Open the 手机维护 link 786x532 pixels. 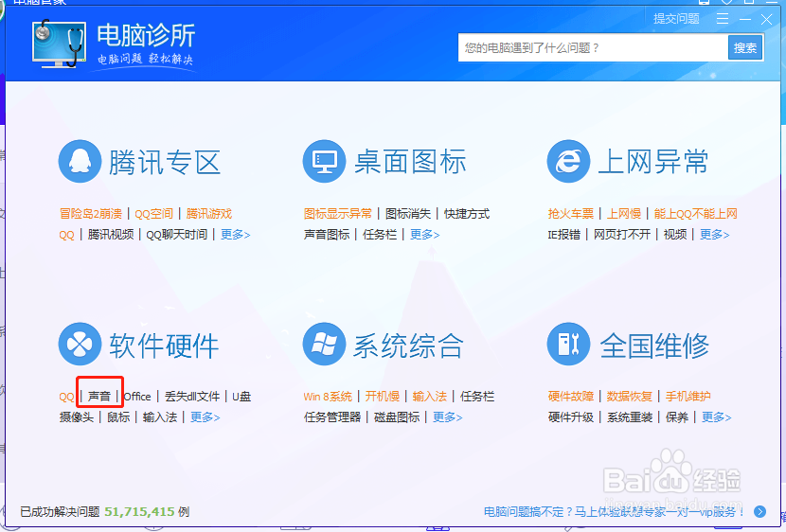coord(688,397)
